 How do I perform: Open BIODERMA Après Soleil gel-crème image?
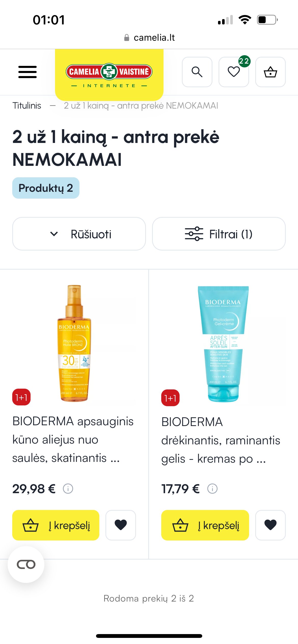[223, 343]
